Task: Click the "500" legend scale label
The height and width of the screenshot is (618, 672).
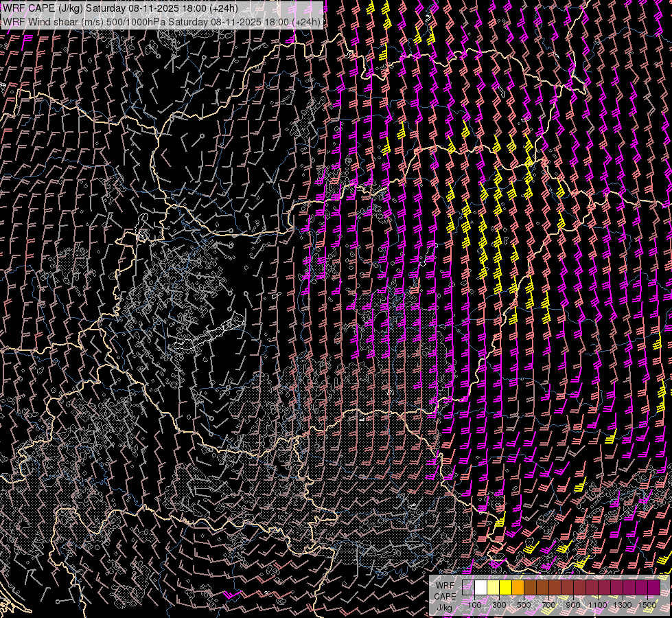Action: pos(524,604)
